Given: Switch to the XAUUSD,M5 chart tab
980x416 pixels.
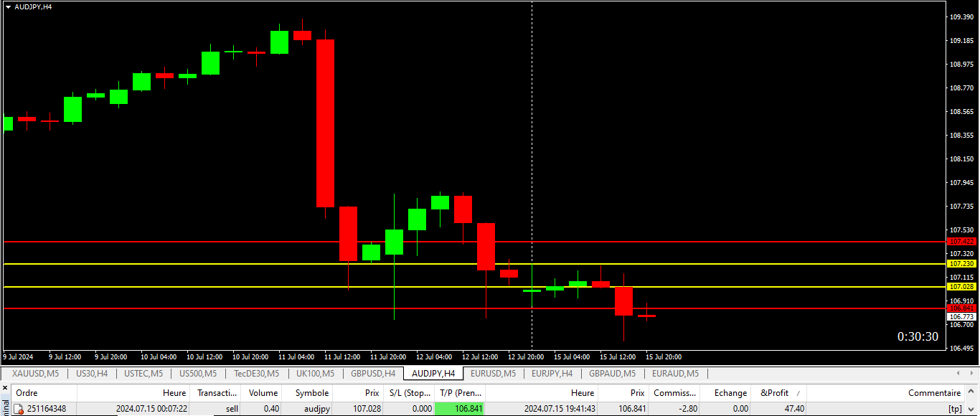Looking at the screenshot, I should 35,374.
